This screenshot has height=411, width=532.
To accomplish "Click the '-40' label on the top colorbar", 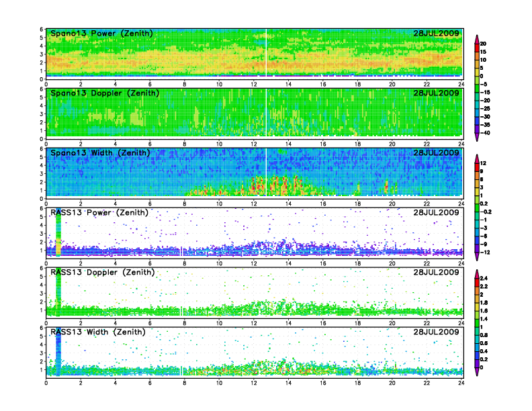I will pos(485,133).
